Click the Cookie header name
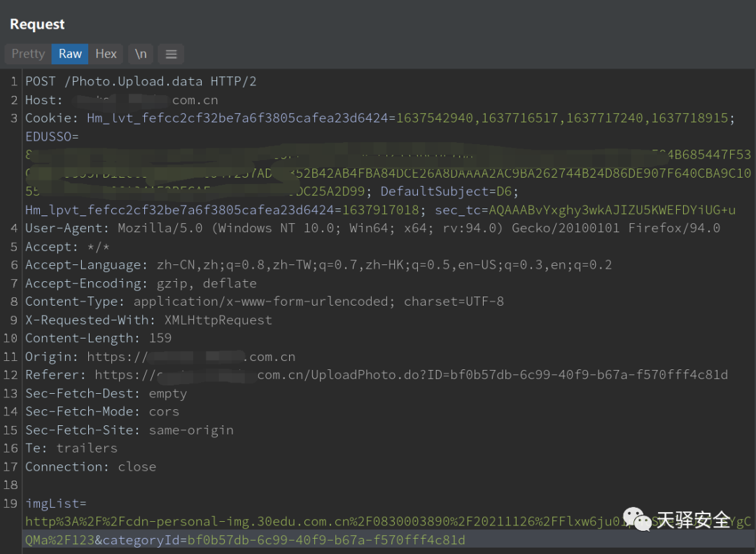 point(52,118)
